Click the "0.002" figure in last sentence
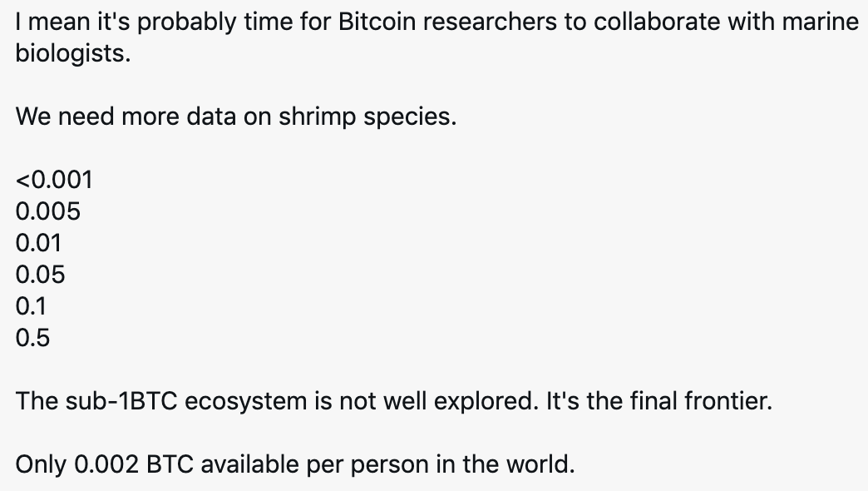868x491 pixels. tap(106, 464)
